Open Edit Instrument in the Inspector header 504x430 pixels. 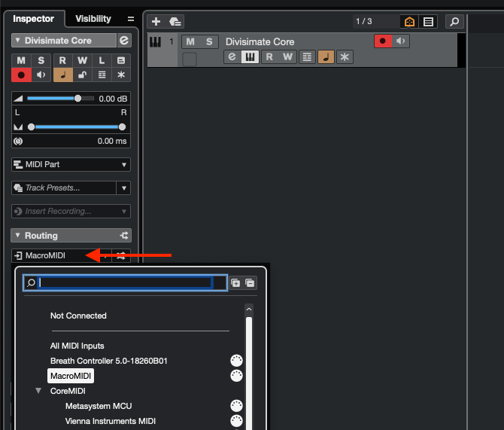tap(124, 41)
